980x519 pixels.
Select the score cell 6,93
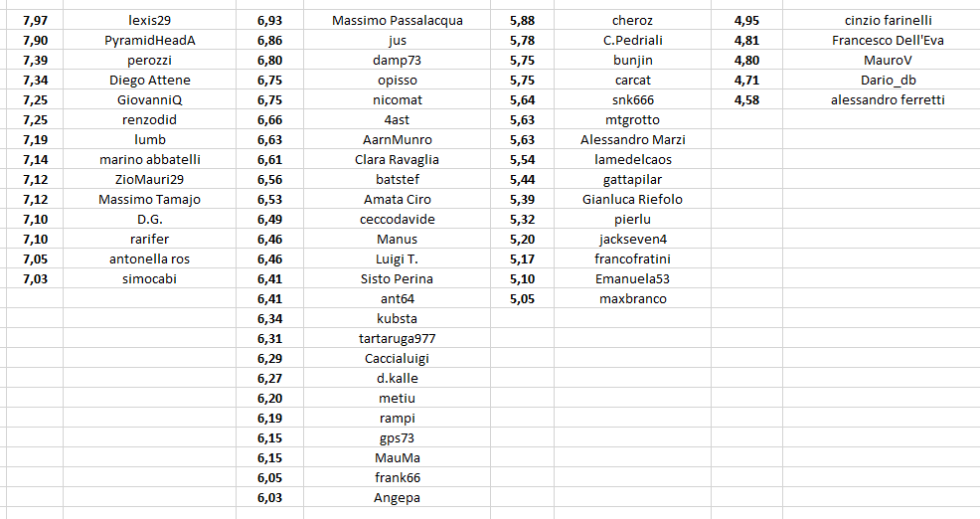[269, 20]
